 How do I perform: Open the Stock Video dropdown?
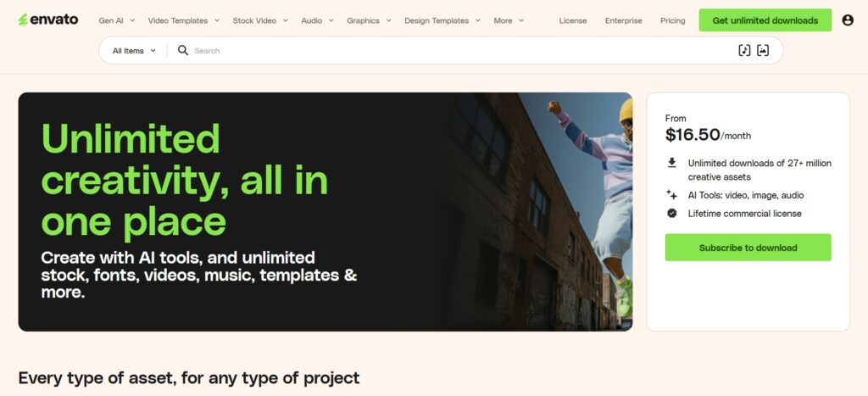pos(260,20)
